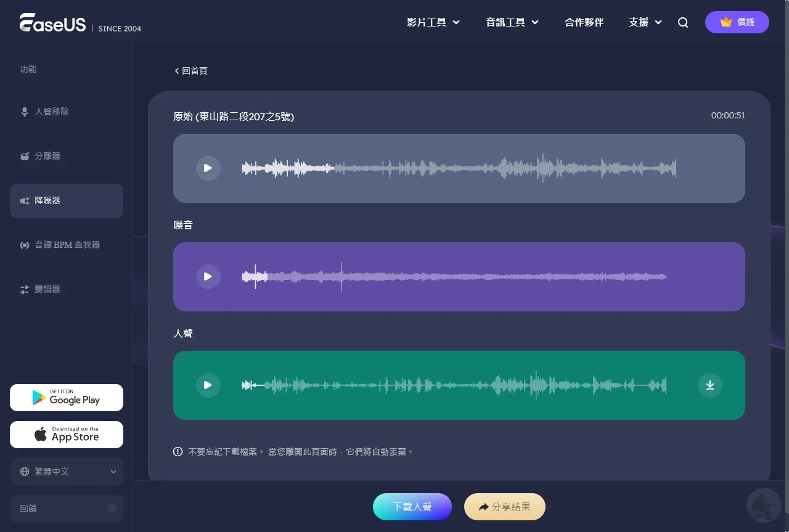Click the info icon beside download reminder

click(178, 452)
